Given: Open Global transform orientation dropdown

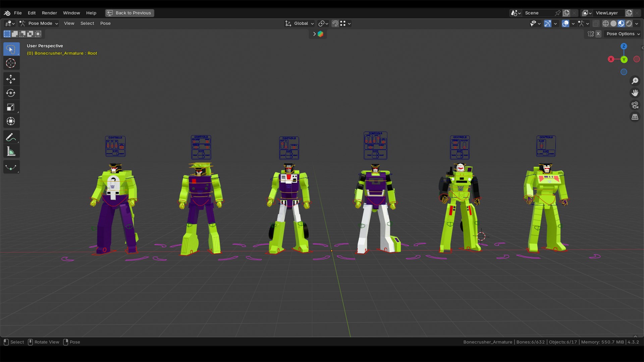Looking at the screenshot, I should click(x=299, y=23).
